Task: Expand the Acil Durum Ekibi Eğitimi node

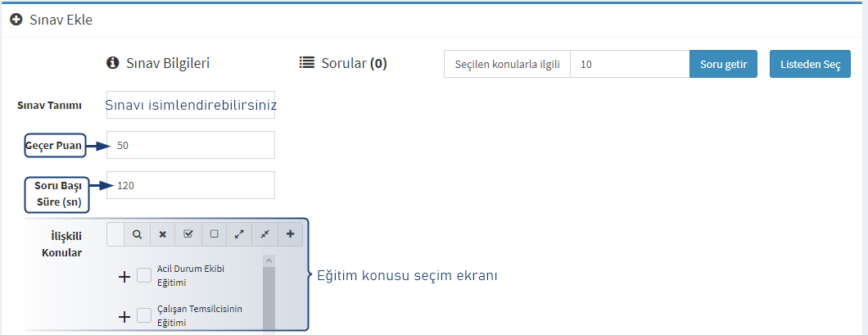Action: [x=125, y=276]
